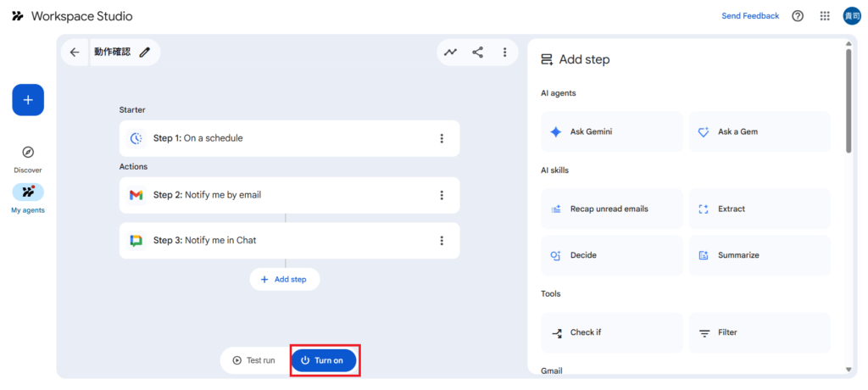Click the user account avatar
The width and height of the screenshot is (868, 390).
coord(851,16)
